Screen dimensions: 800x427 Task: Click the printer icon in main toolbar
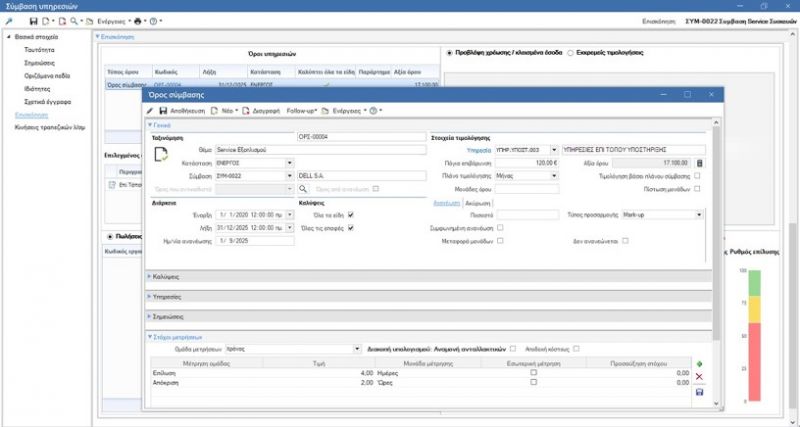coord(137,21)
